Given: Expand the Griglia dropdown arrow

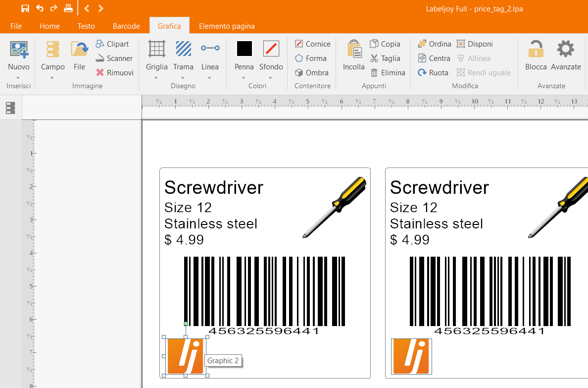Looking at the screenshot, I should 156,78.
